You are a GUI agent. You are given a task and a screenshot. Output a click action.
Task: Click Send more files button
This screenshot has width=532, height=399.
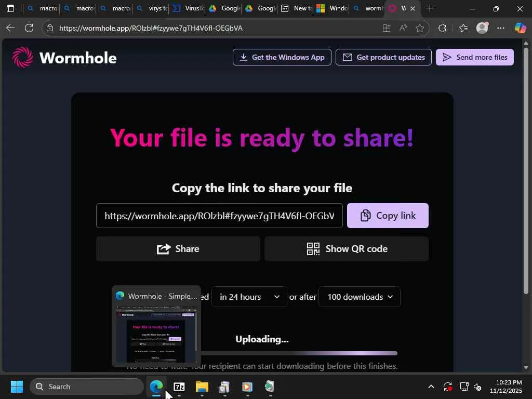point(475,57)
